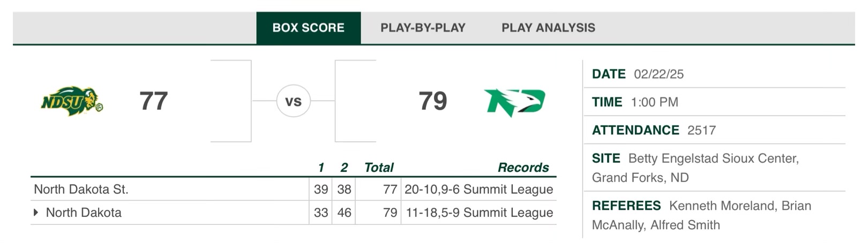This screenshot has height=243, width=868.
Task: Click the circular VS badge
Action: point(293,101)
